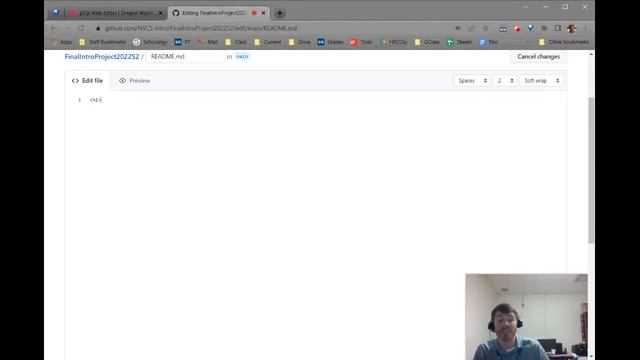Open the share page icon
Image resolution: width=640 pixels, height=360 pixels.
472,28
